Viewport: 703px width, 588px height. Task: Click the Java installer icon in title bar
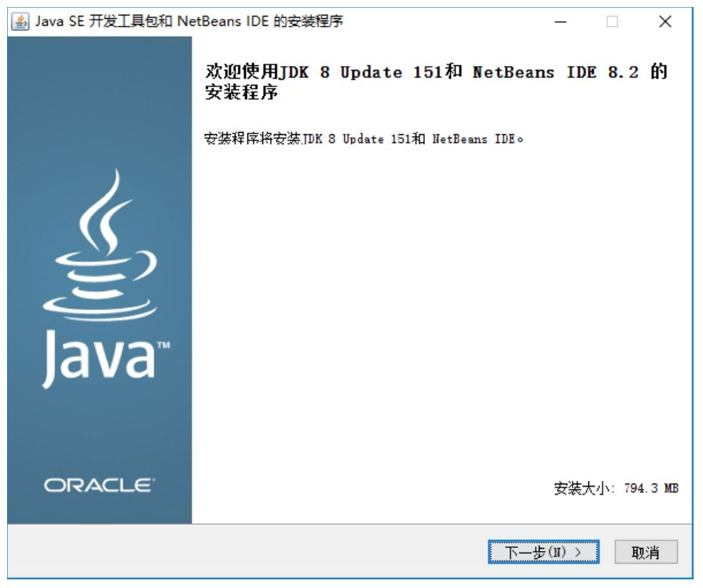(20, 21)
